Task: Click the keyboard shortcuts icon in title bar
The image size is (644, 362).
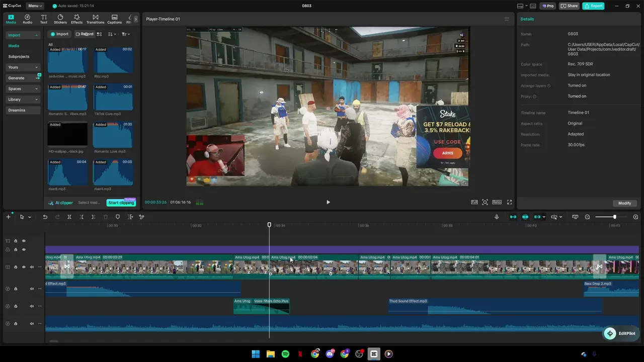Action: [x=533, y=6]
